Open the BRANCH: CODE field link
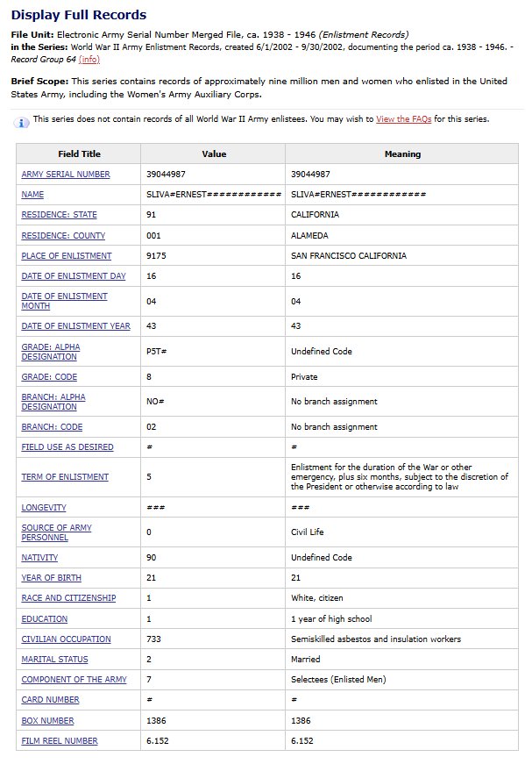 [52, 427]
